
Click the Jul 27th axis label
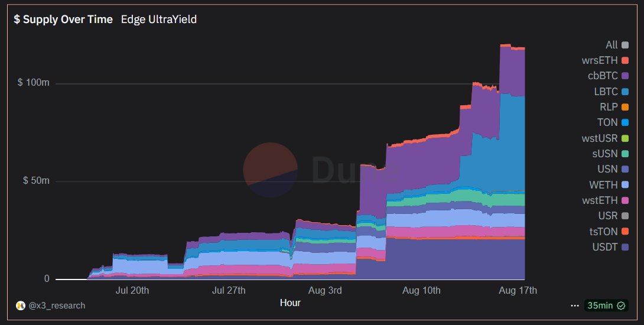(x=229, y=291)
